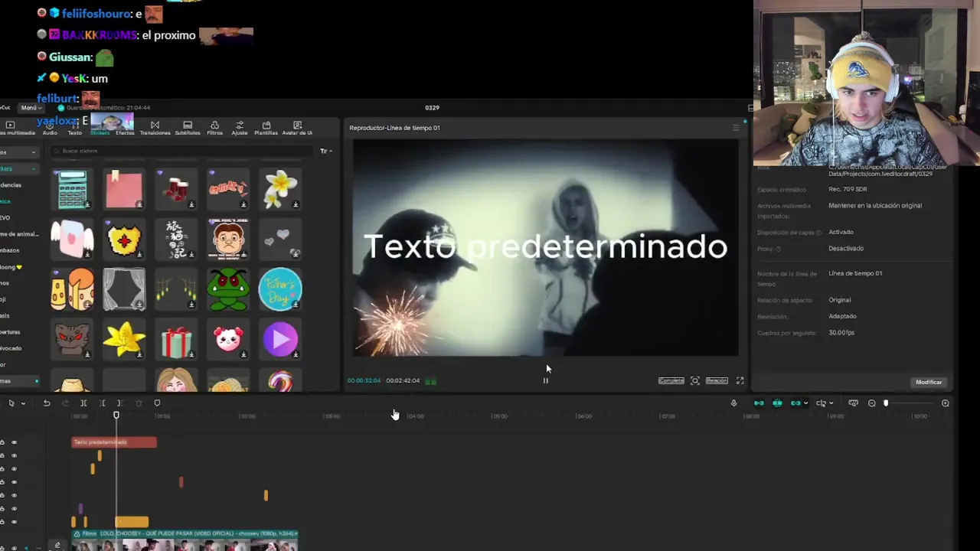Select the Texto predeterminado clip
Image resolution: width=980 pixels, height=551 pixels.
(x=114, y=442)
